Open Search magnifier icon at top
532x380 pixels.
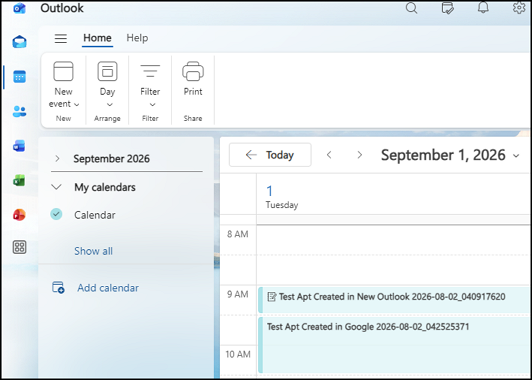[x=411, y=7]
